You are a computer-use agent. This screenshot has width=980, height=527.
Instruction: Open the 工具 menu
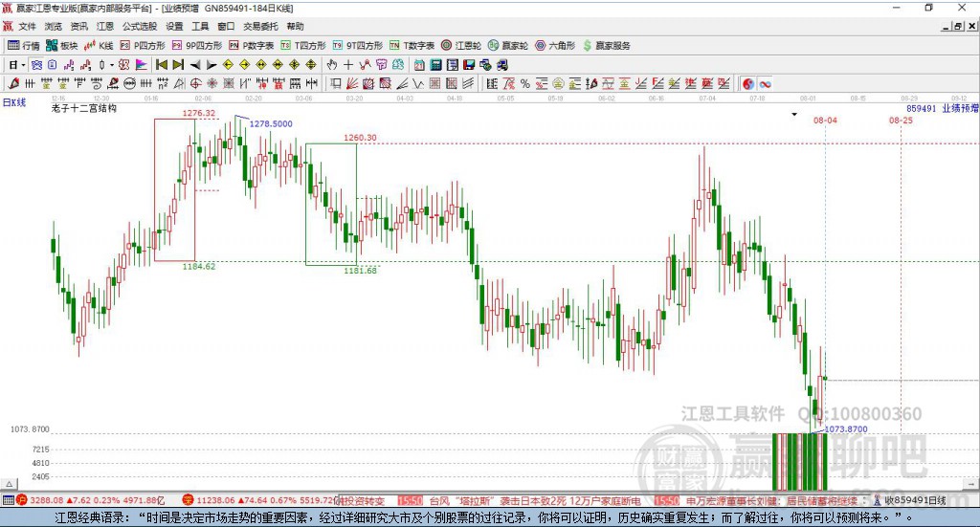point(200,26)
